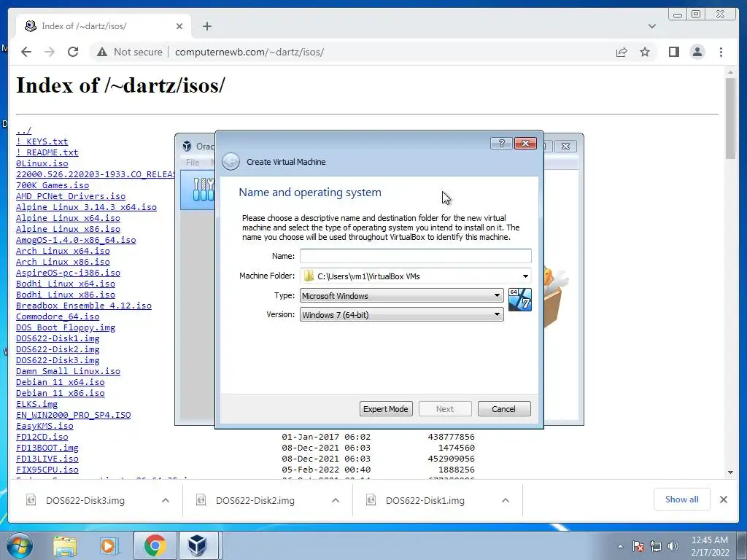Open File Explorer from the taskbar
This screenshot has height=560, width=747.
tap(65, 545)
